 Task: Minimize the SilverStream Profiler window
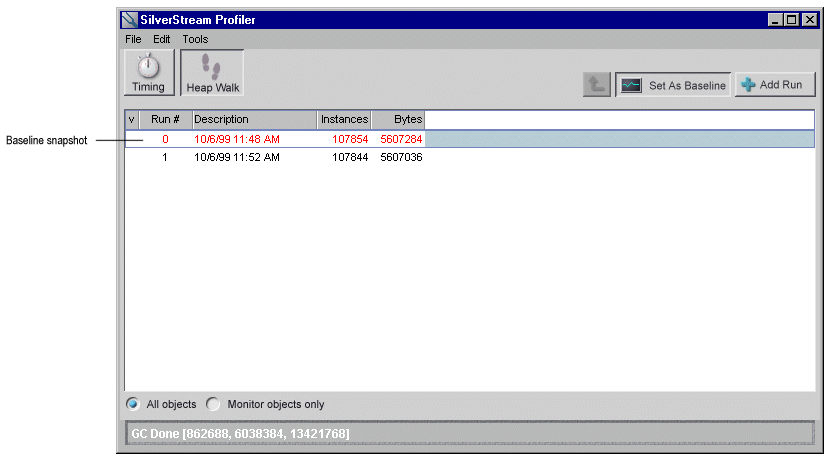pyautogui.click(x=775, y=20)
